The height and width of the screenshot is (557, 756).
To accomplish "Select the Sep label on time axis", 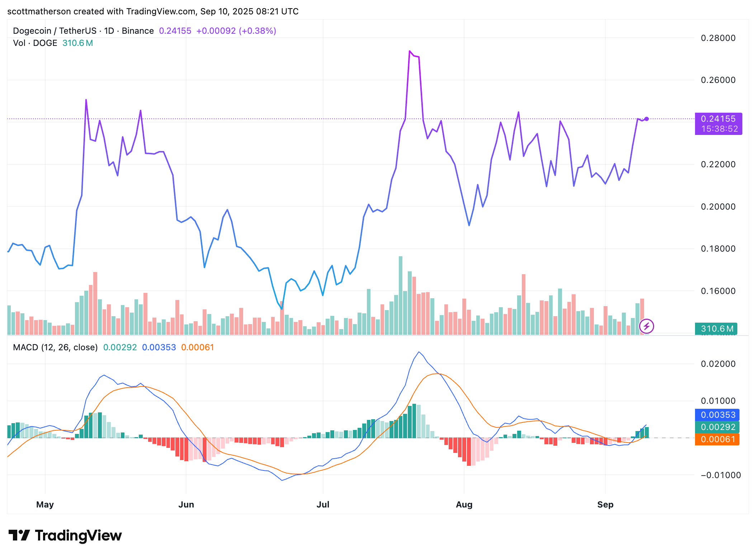I will click(x=605, y=505).
